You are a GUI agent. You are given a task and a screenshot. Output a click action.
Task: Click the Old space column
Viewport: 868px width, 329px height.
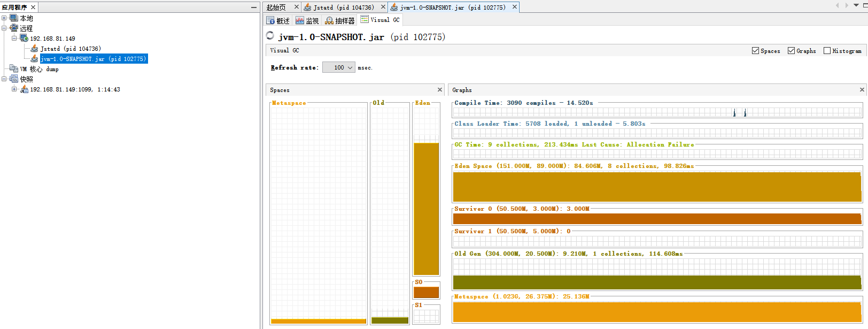pos(390,213)
